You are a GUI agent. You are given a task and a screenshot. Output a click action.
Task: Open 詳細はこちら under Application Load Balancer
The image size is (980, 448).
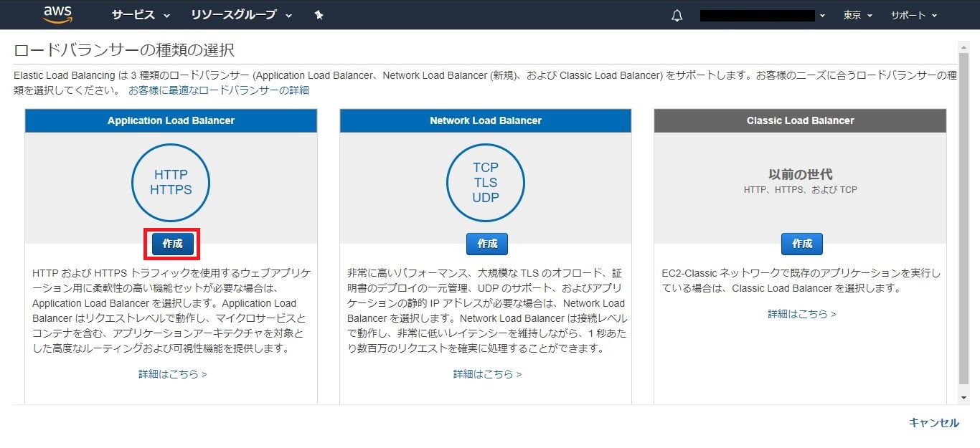pos(172,374)
